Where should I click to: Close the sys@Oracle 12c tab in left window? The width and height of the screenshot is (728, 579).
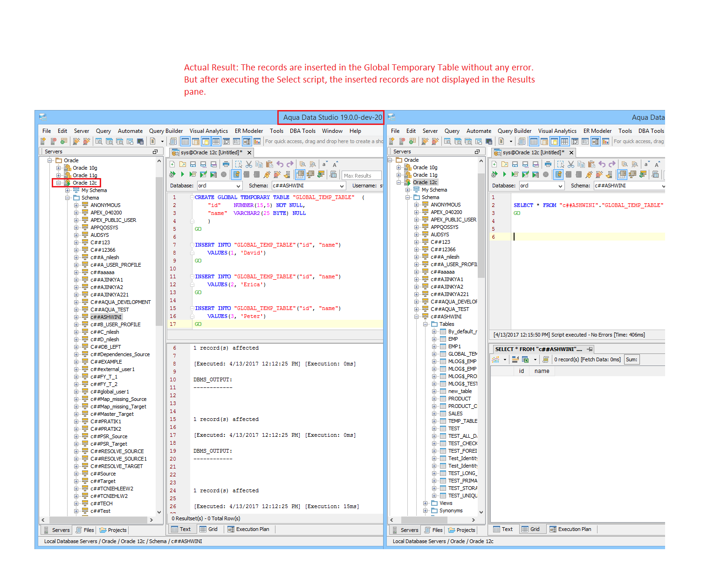point(249,152)
